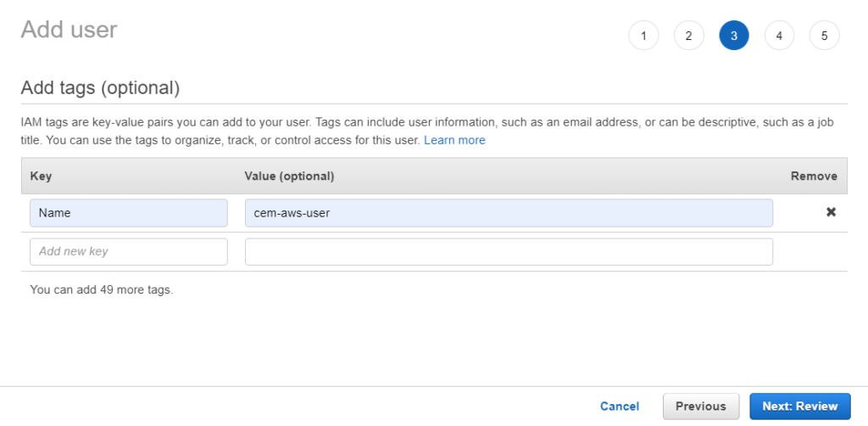This screenshot has width=868, height=426.
Task: Open the Learn more link
Action: (454, 140)
